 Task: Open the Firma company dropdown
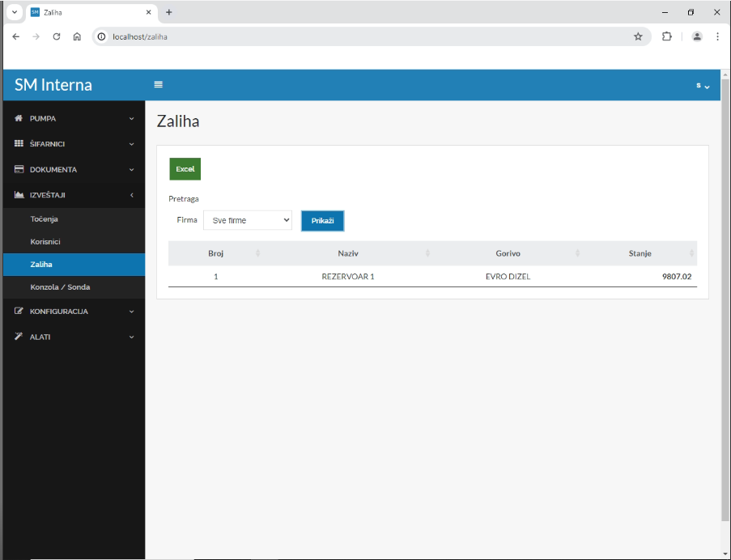247,220
